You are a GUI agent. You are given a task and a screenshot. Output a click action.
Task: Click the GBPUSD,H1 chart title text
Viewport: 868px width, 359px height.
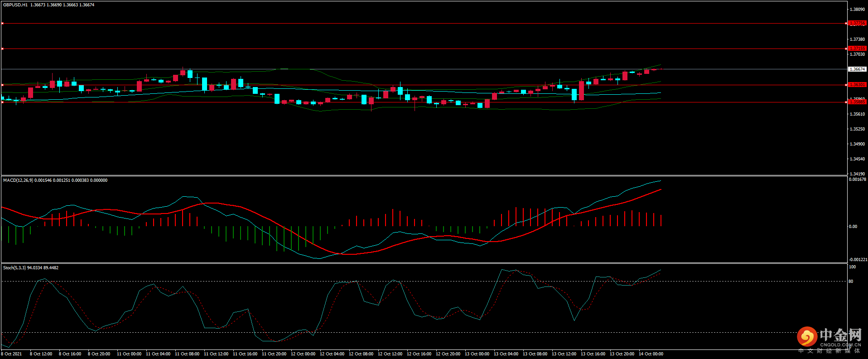point(15,5)
